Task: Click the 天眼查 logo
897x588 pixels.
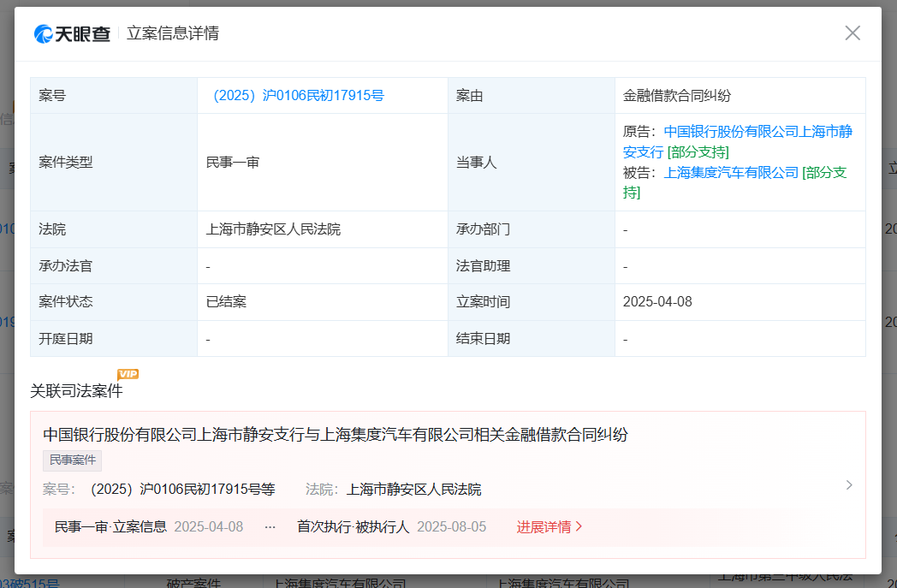Action: click(73, 33)
